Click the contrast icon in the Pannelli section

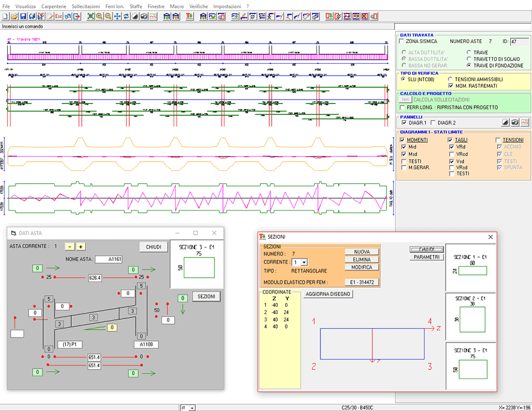pyautogui.click(x=505, y=122)
